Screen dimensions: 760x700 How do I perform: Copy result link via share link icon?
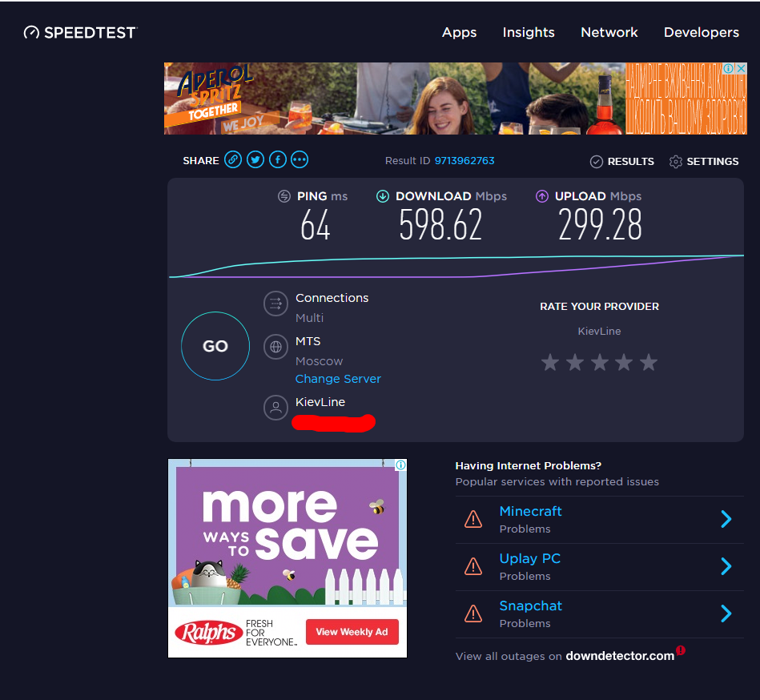[233, 159]
